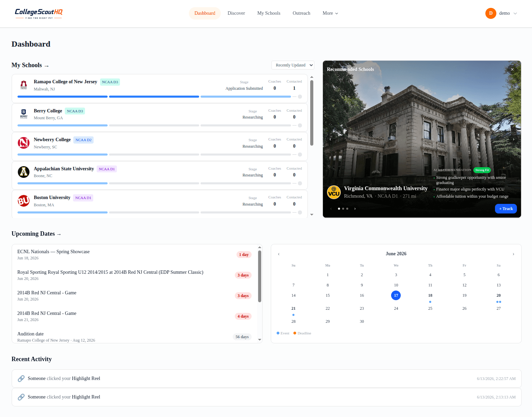Image resolution: width=532 pixels, height=417 pixels.
Task: Click Newberry College stage progress bar
Action: [x=160, y=155]
